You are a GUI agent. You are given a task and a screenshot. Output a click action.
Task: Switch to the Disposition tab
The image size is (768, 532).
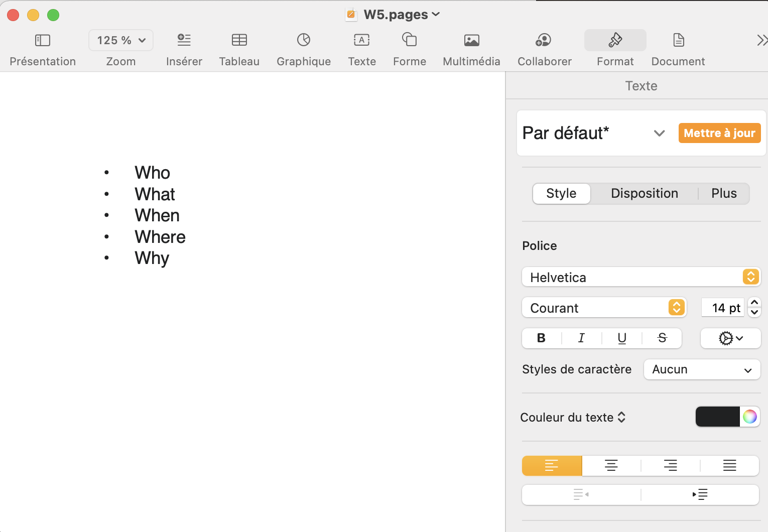coord(644,194)
